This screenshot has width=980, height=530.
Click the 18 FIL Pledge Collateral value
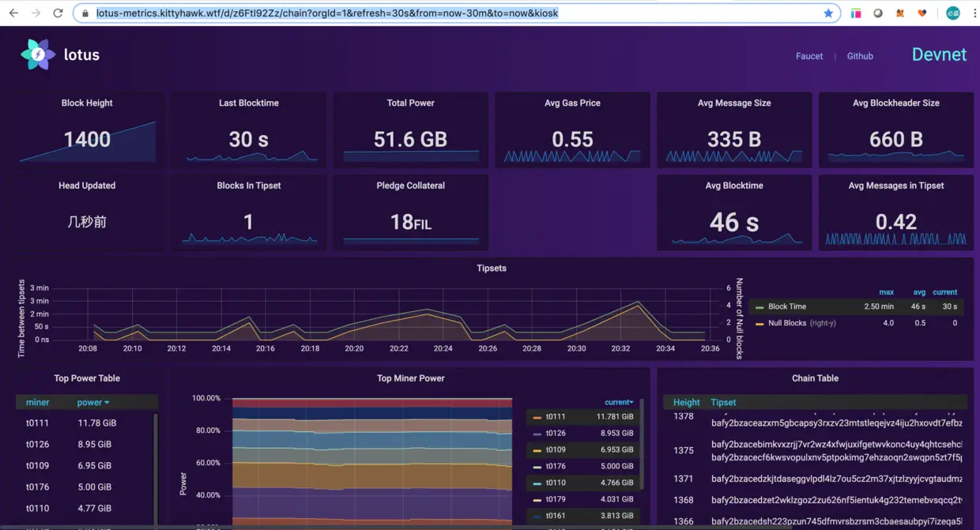click(410, 222)
